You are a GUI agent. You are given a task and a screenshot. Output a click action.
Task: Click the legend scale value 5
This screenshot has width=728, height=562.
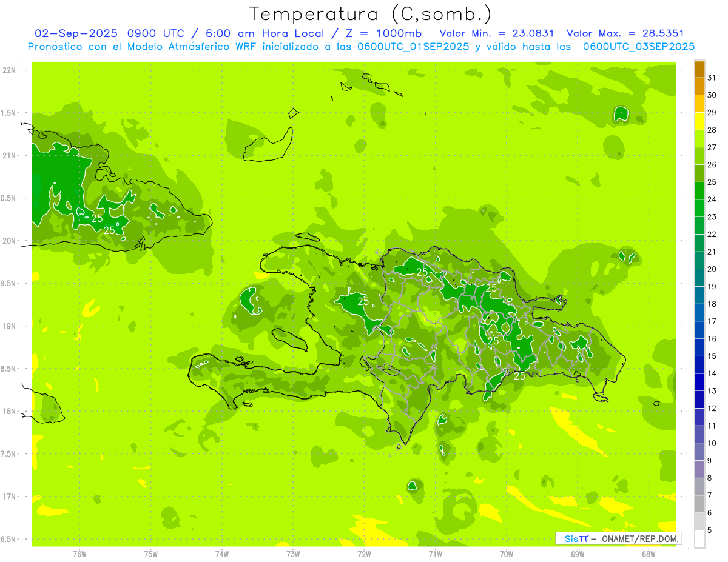[x=710, y=530]
